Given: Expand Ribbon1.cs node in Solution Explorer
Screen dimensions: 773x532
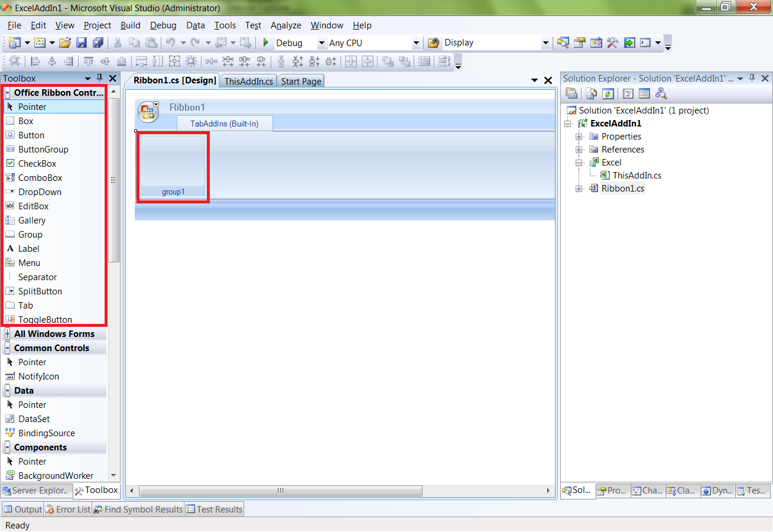Looking at the screenshot, I should 579,189.
